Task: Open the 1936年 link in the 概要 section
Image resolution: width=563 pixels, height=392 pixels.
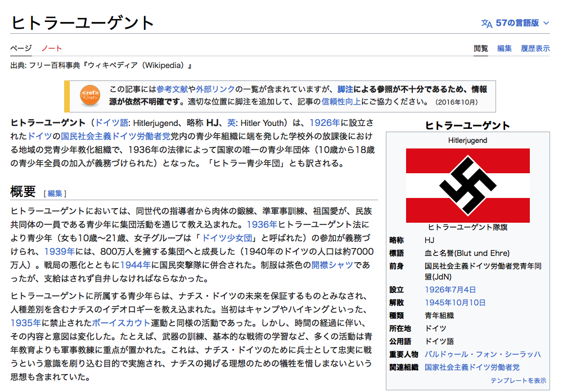Action: (x=262, y=225)
